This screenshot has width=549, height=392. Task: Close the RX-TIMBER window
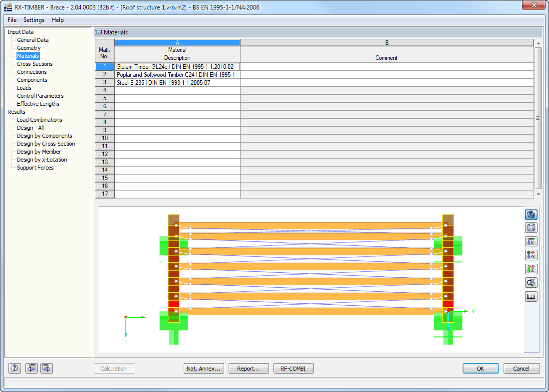pyautogui.click(x=534, y=5)
